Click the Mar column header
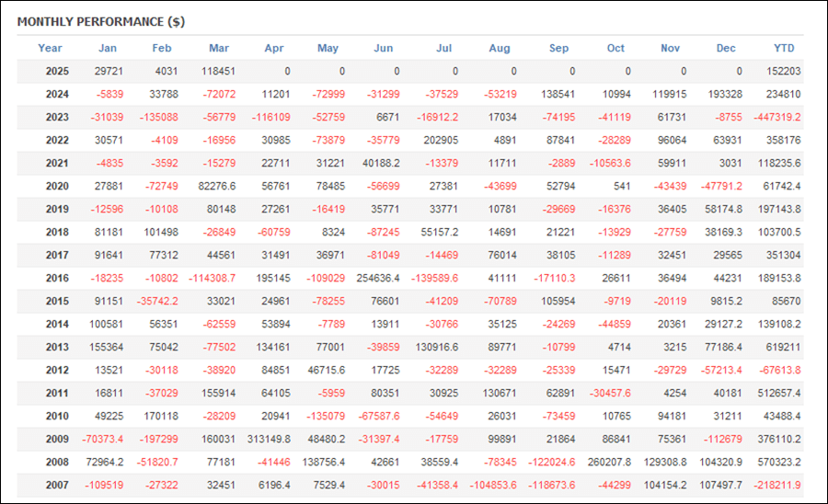Screen dimensions: 828x504 [219, 48]
